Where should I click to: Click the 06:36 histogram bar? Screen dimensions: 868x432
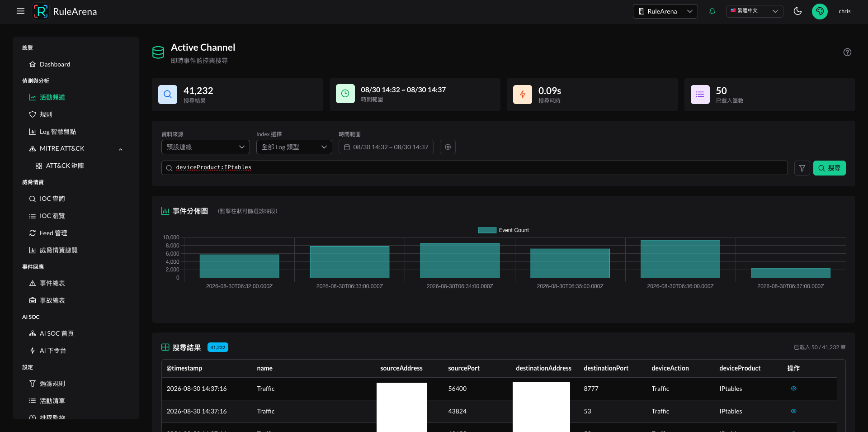click(x=680, y=259)
